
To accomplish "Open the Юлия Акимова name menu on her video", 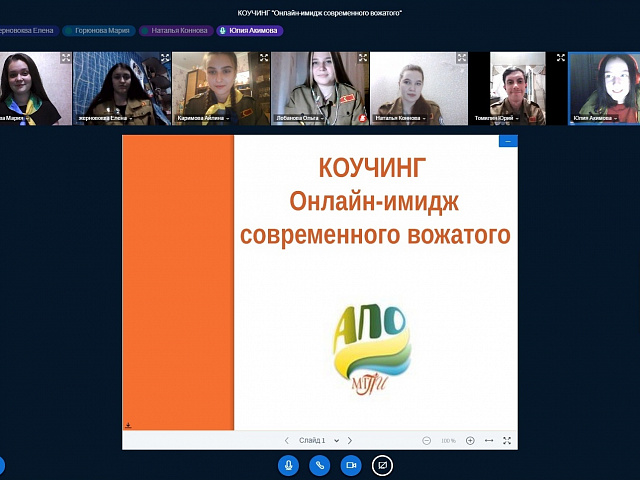I will tap(595, 118).
